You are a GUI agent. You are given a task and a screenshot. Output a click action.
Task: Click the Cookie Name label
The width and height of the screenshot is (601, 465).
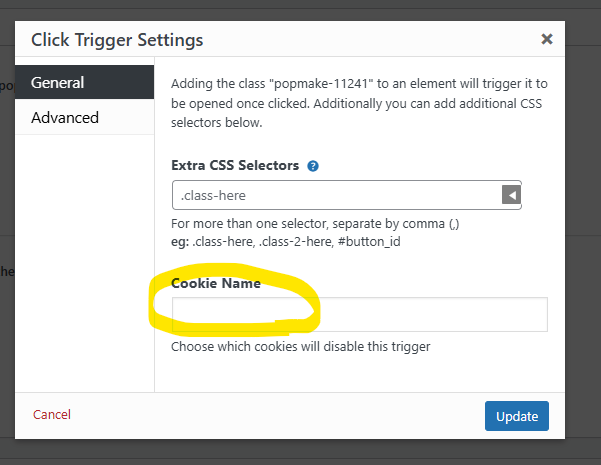216,283
